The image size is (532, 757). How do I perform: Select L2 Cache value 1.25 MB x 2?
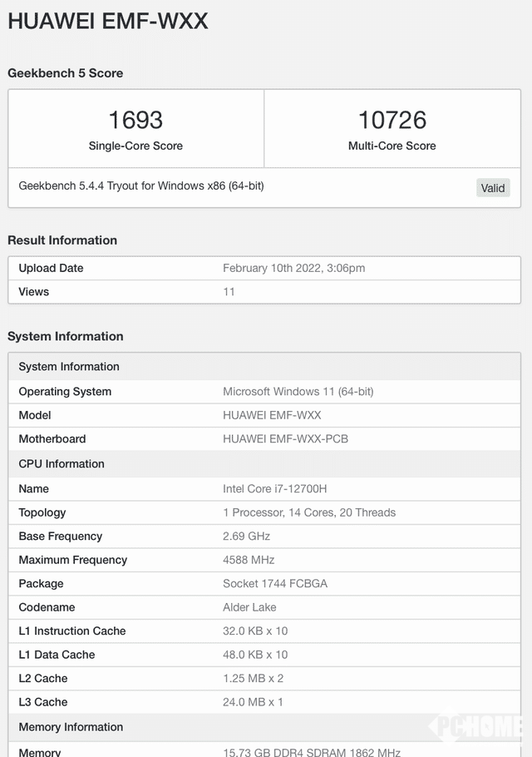(253, 678)
